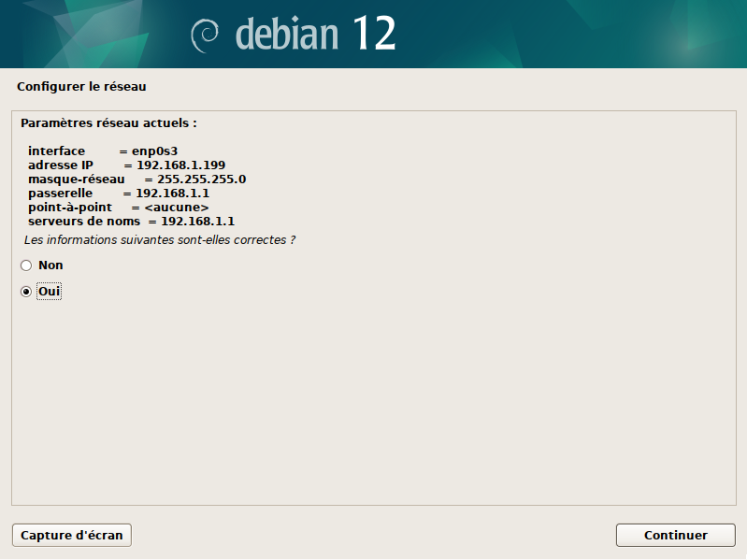This screenshot has width=747, height=560.
Task: Click the masque-réseau 255.255.255.0 line
Action: click(x=136, y=179)
